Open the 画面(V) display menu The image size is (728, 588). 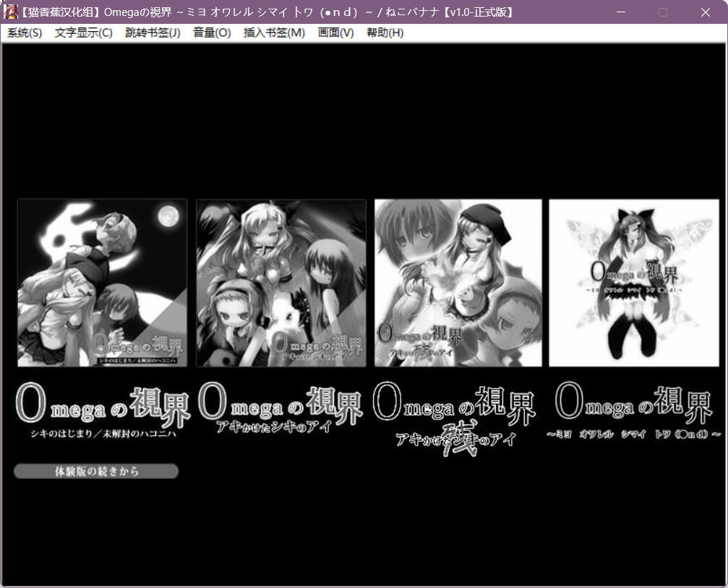[x=335, y=33]
